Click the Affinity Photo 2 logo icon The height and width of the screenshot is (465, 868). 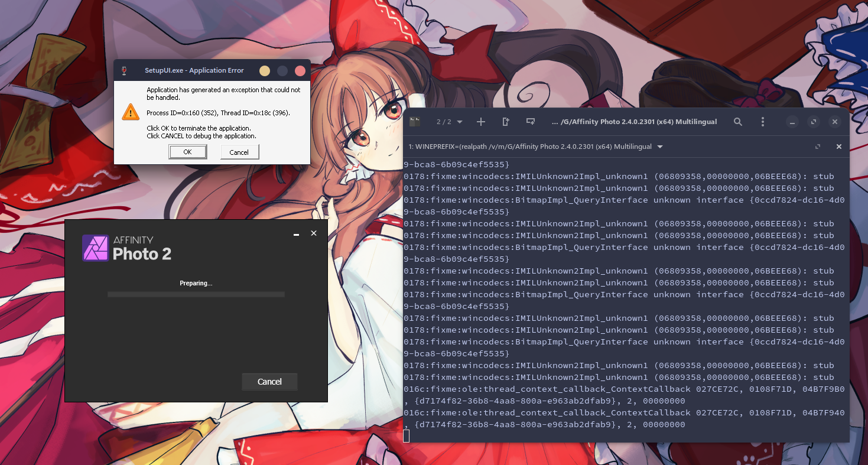95,248
